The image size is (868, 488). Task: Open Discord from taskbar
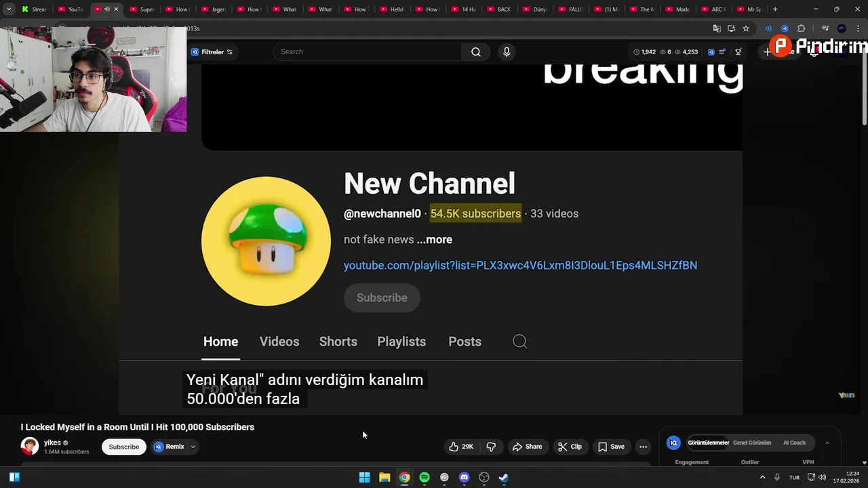pyautogui.click(x=464, y=477)
